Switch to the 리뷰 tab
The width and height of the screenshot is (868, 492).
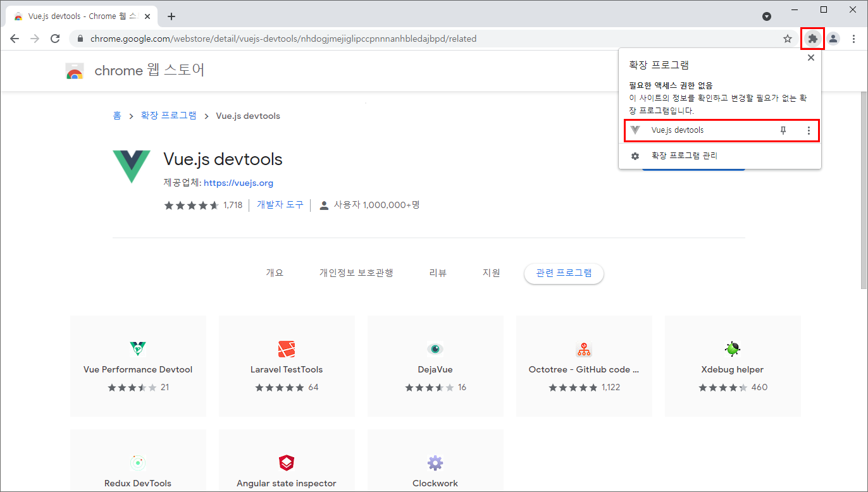[438, 273]
